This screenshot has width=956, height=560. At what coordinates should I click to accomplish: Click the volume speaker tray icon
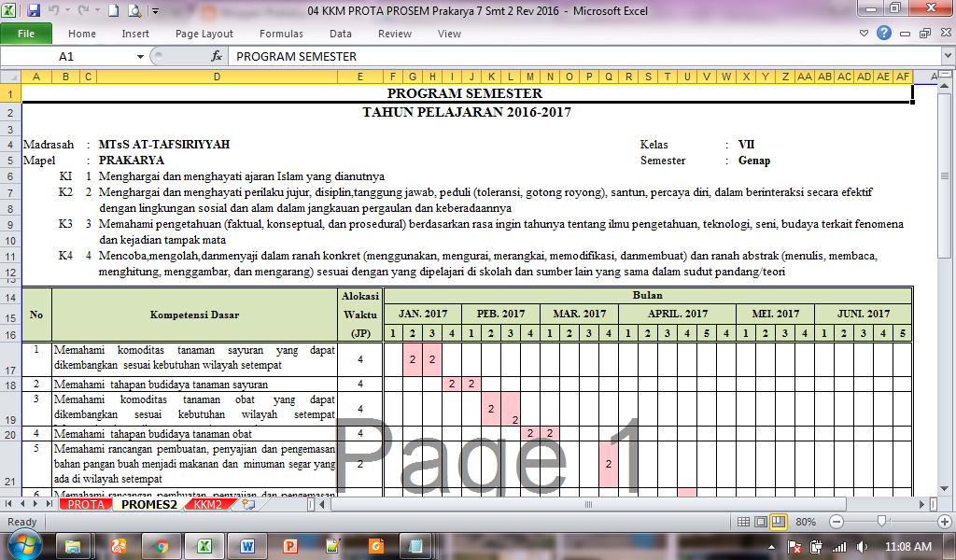[862, 547]
